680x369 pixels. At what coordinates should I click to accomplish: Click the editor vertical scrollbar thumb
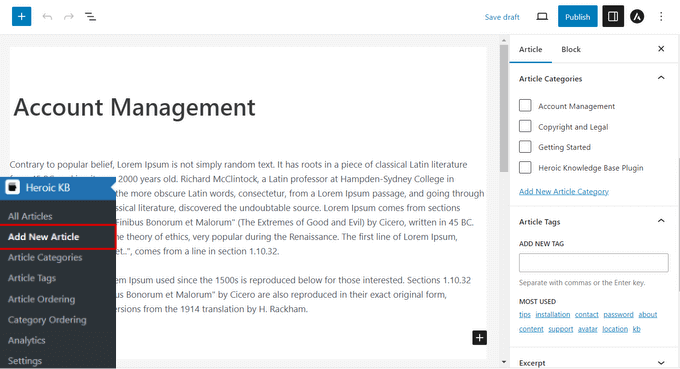point(503,108)
